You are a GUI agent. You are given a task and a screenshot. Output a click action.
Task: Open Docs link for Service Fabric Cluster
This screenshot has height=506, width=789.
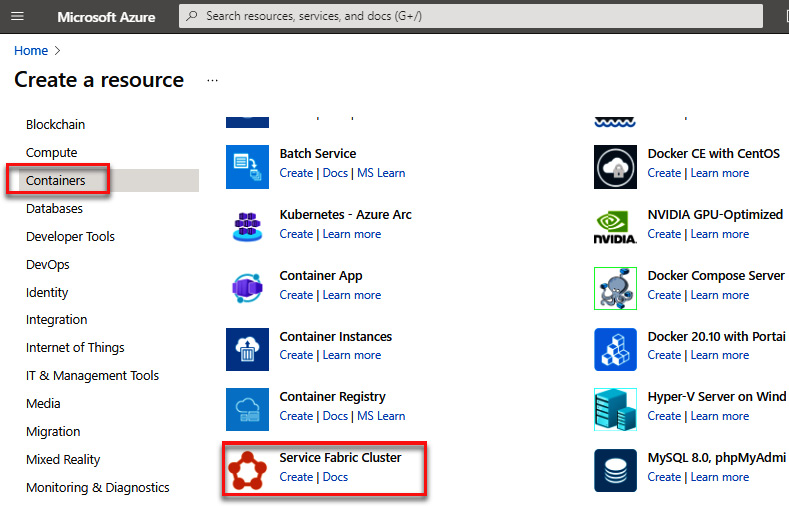click(x=335, y=477)
